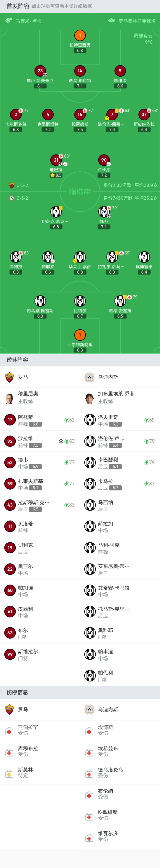Open coach 加布里埃莱-乔菲's photo thumbnail
The width and height of the screenshot is (160, 868).
[x=89, y=398]
